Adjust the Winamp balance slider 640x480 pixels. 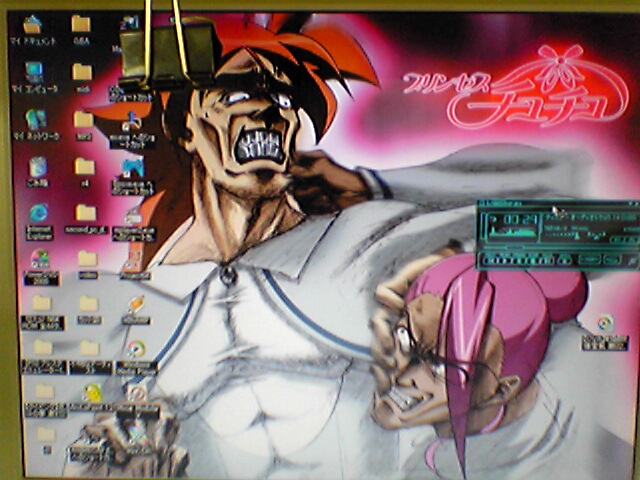(597, 236)
